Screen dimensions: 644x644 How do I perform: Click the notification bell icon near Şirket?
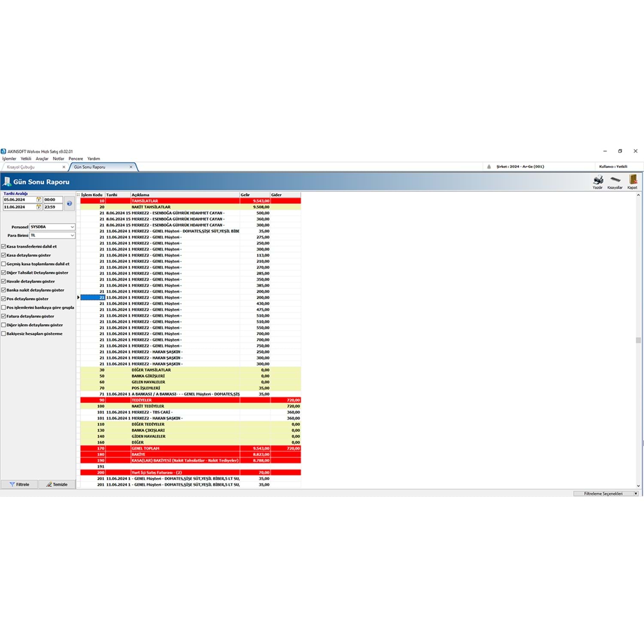click(x=489, y=167)
